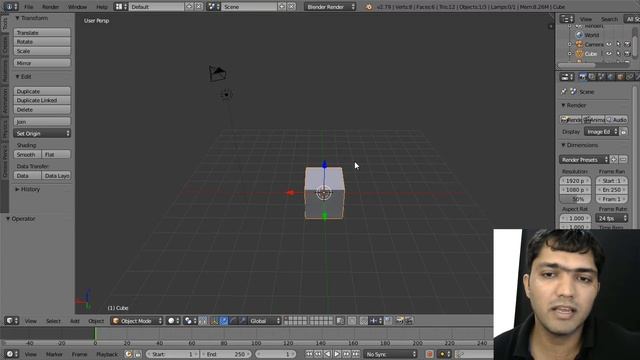640x360 pixels.
Task: Expand the History panel
Action: point(28,189)
